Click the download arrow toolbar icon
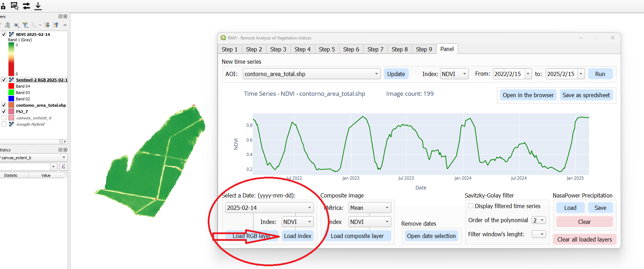The height and width of the screenshot is (269, 644). [38, 6]
